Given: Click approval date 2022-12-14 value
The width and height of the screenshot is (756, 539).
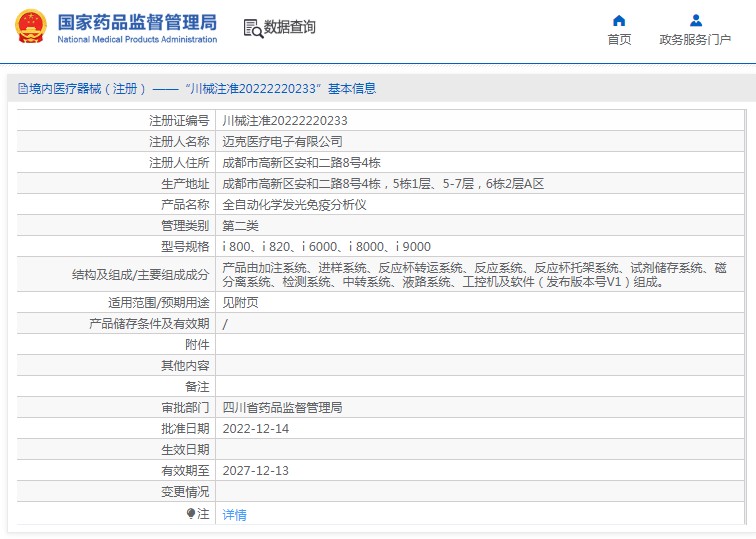Looking at the screenshot, I should click(256, 429).
